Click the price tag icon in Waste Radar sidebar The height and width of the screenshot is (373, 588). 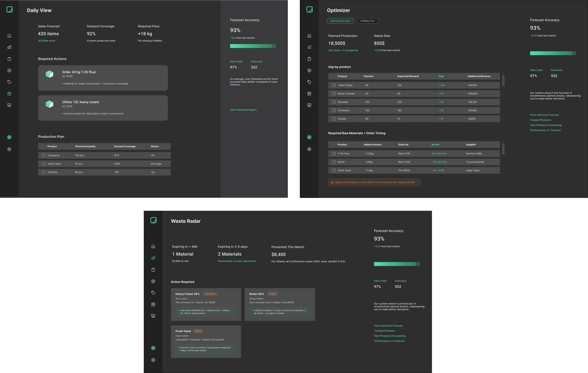point(153,293)
